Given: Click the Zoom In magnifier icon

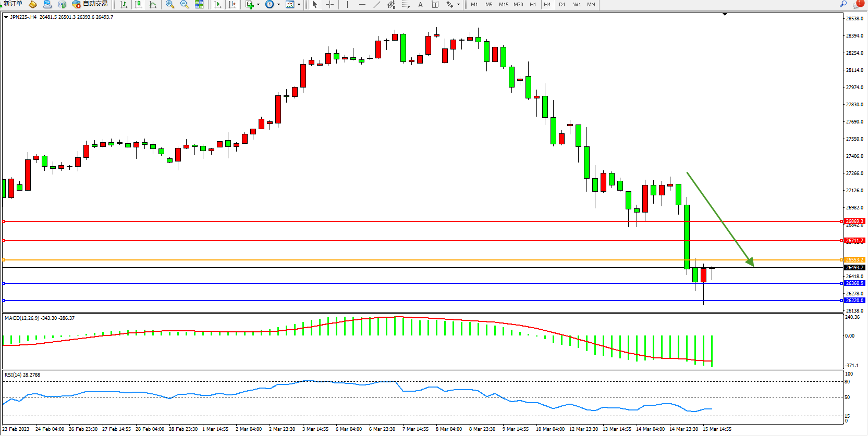Looking at the screenshot, I should [170, 5].
